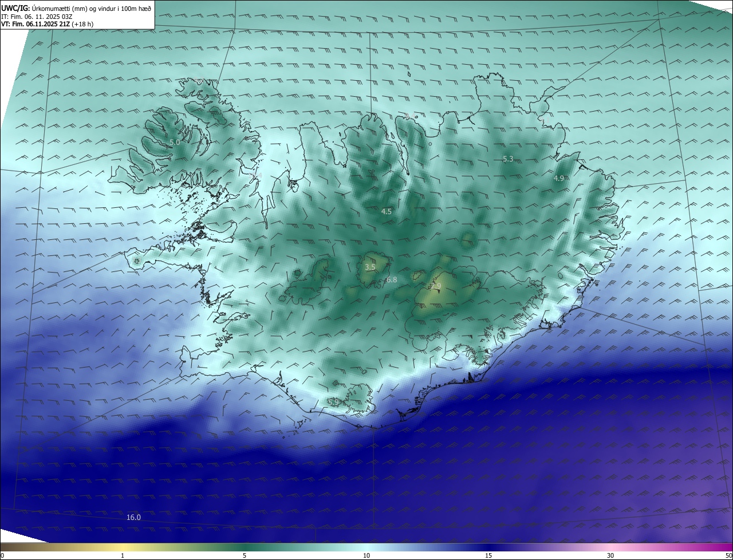This screenshot has width=733, height=560.
Task: Click the "30" tick on the color scale
Action: pyautogui.click(x=610, y=555)
